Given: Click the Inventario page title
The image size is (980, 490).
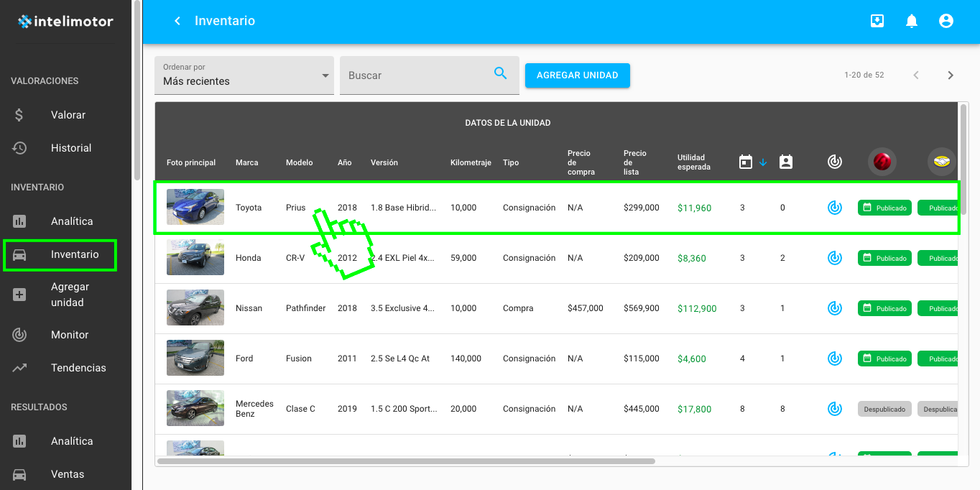Looking at the screenshot, I should 225,21.
